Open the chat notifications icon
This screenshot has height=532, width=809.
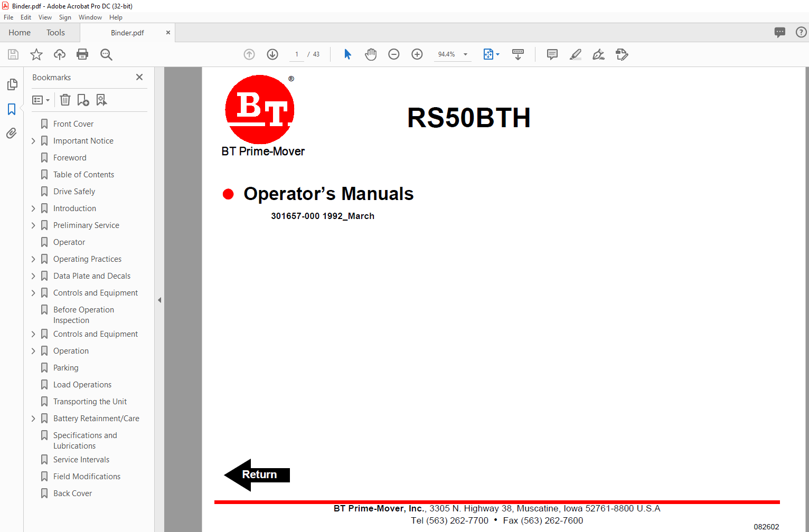pyautogui.click(x=780, y=32)
